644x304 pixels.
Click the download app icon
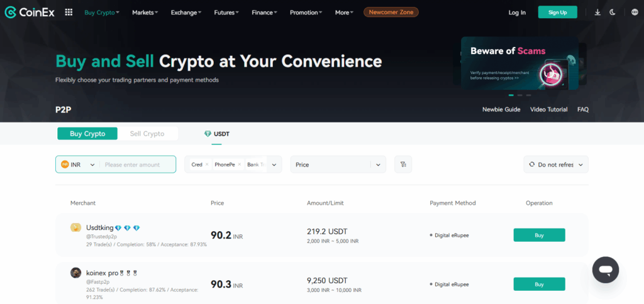click(597, 13)
